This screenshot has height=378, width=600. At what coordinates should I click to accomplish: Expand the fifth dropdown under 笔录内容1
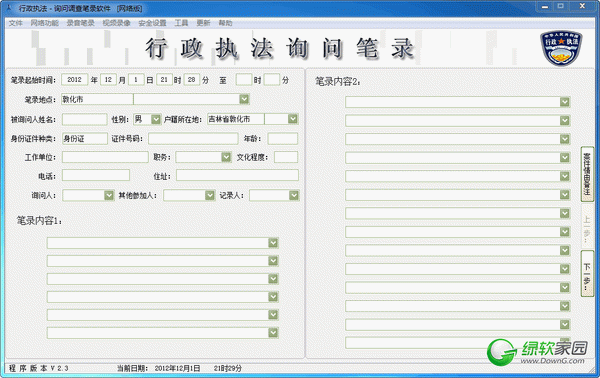tap(273, 315)
